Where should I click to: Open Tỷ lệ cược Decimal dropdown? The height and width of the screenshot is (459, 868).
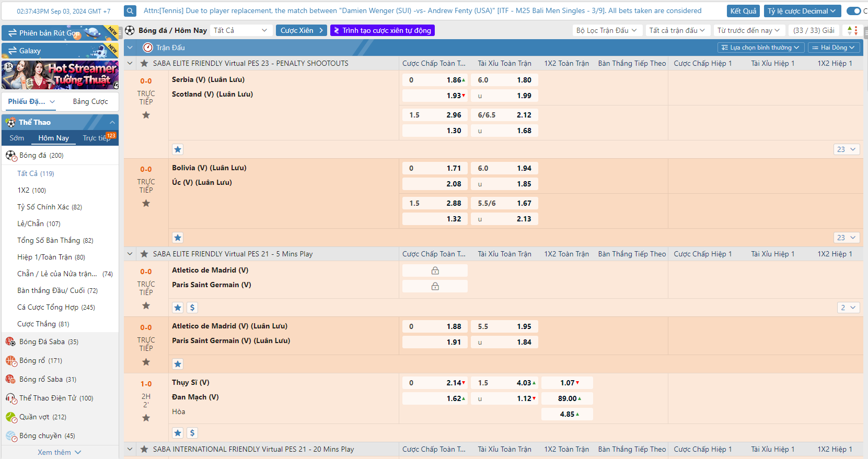tap(802, 11)
